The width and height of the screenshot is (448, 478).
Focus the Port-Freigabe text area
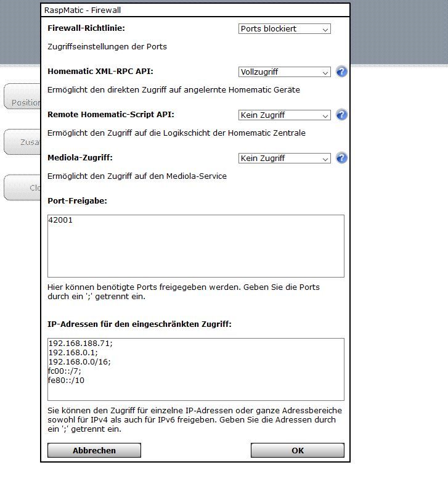click(196, 246)
